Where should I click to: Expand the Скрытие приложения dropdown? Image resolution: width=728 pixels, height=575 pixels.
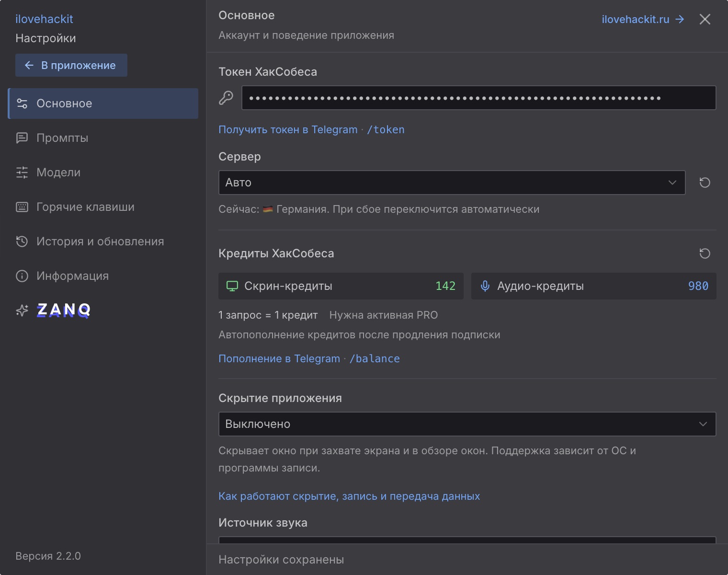(x=467, y=424)
